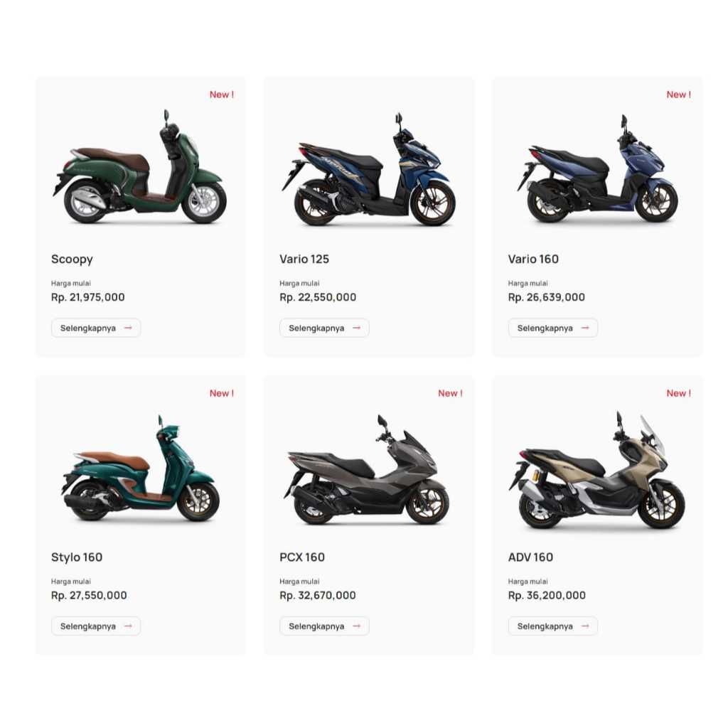
Task: Click the PCX 160 Selengkapnya button
Action: pos(324,626)
